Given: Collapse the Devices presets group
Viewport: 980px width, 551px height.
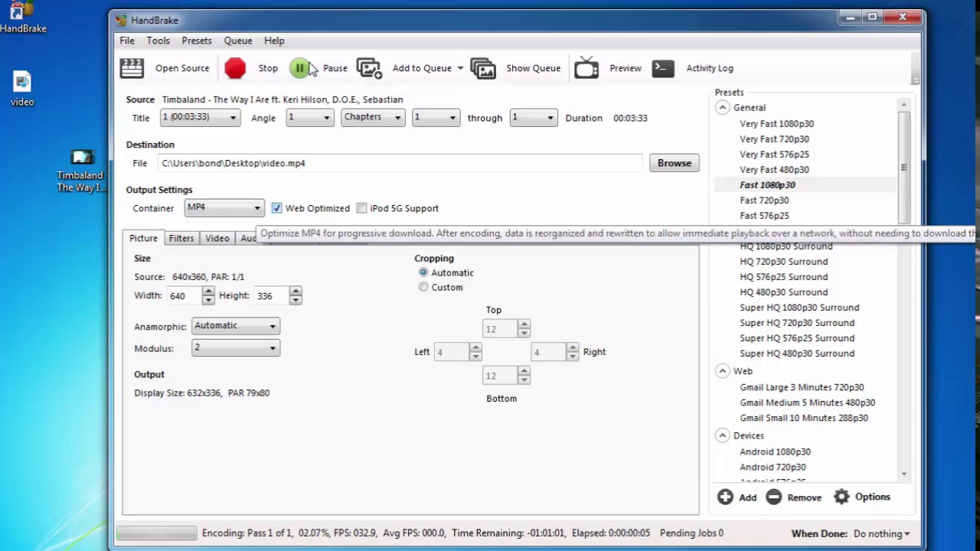Looking at the screenshot, I should 722,435.
